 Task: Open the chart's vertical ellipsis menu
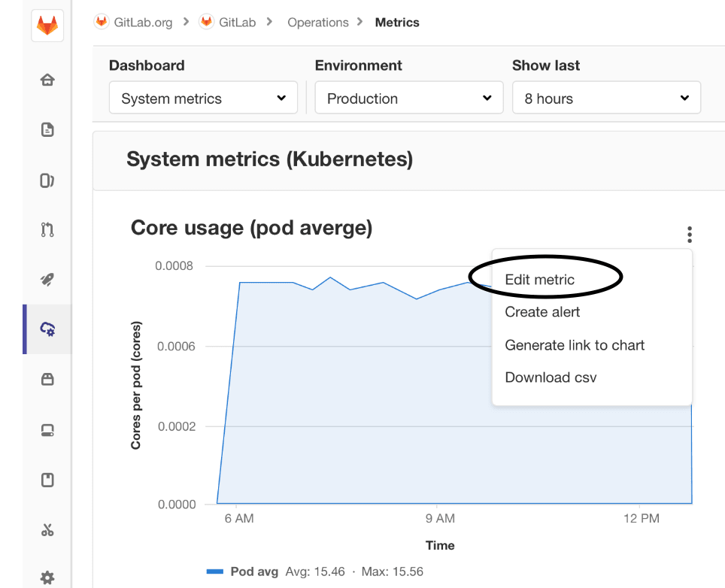point(690,234)
